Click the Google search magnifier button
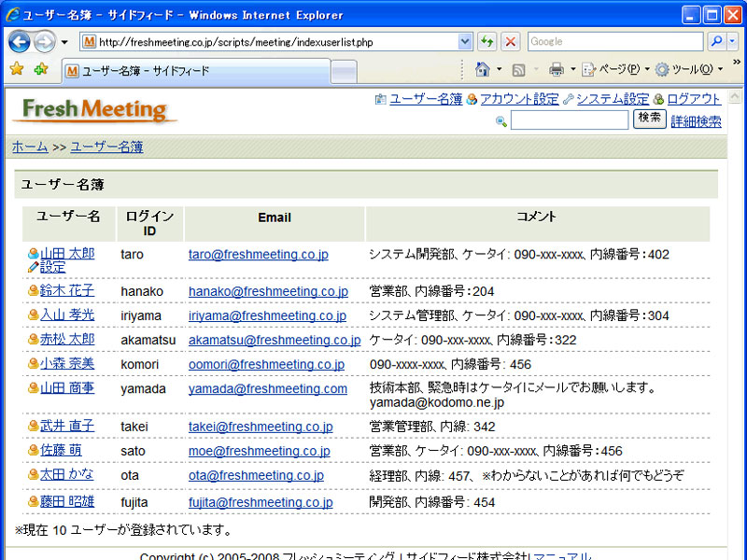Image resolution: width=747 pixels, height=560 pixels. 717,42
